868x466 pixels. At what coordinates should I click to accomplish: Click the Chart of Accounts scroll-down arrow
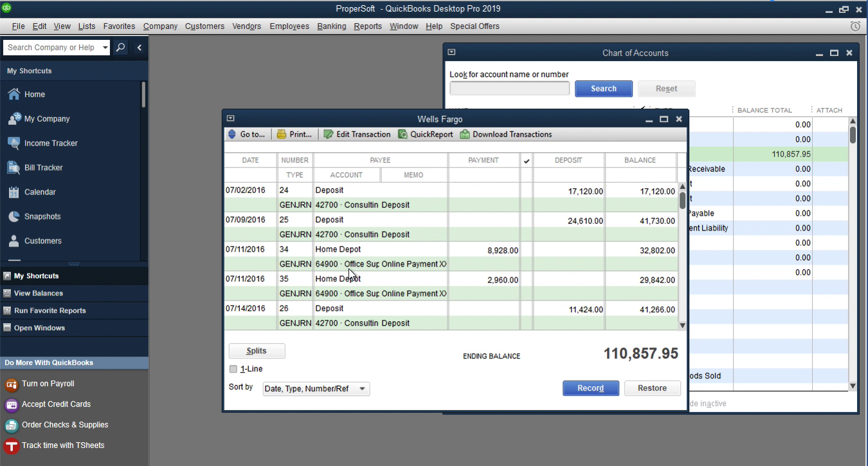click(853, 386)
